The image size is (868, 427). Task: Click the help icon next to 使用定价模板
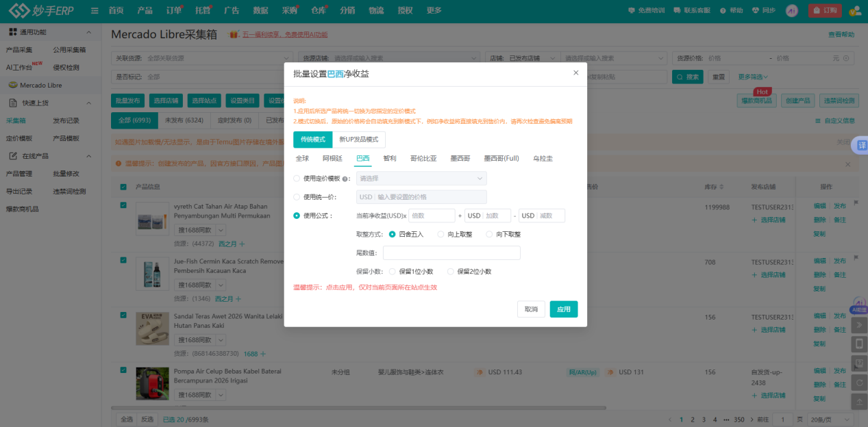point(345,179)
